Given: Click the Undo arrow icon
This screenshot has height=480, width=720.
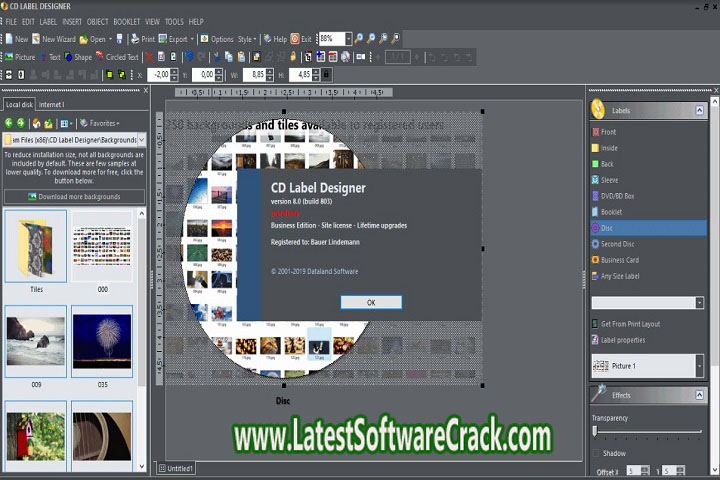Looking at the screenshot, I should 188,57.
